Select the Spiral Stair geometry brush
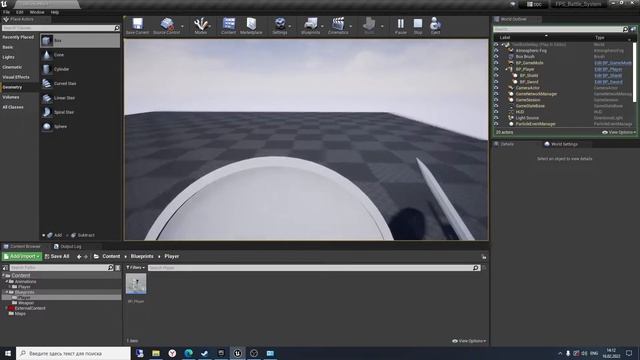 [80, 112]
